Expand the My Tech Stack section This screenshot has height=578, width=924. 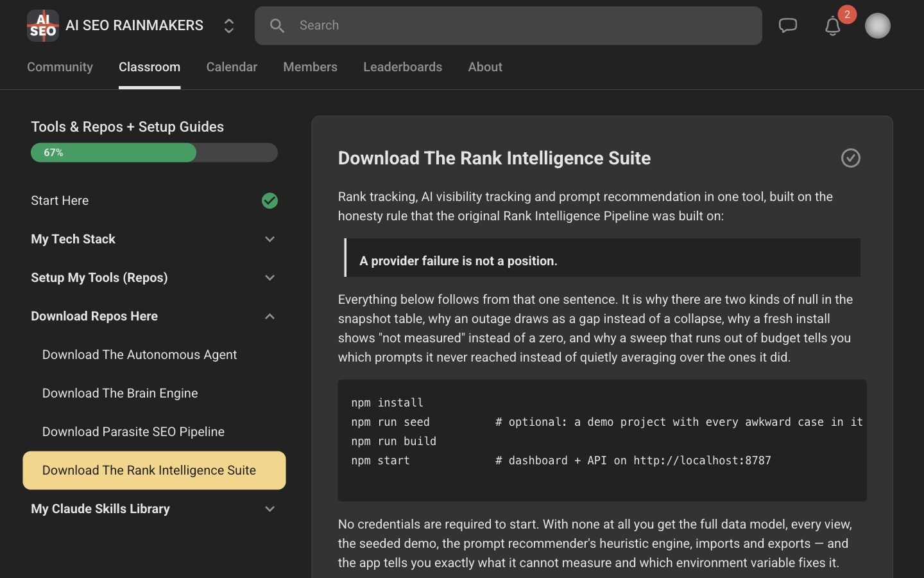point(269,239)
